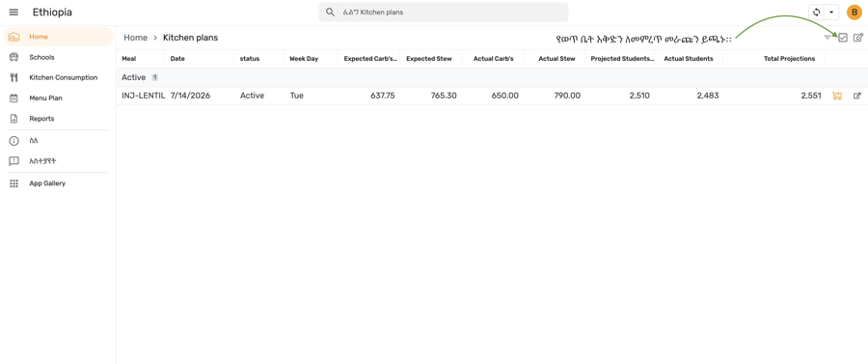Open the sync options dropdown arrow
The width and height of the screenshot is (868, 364).
831,13
